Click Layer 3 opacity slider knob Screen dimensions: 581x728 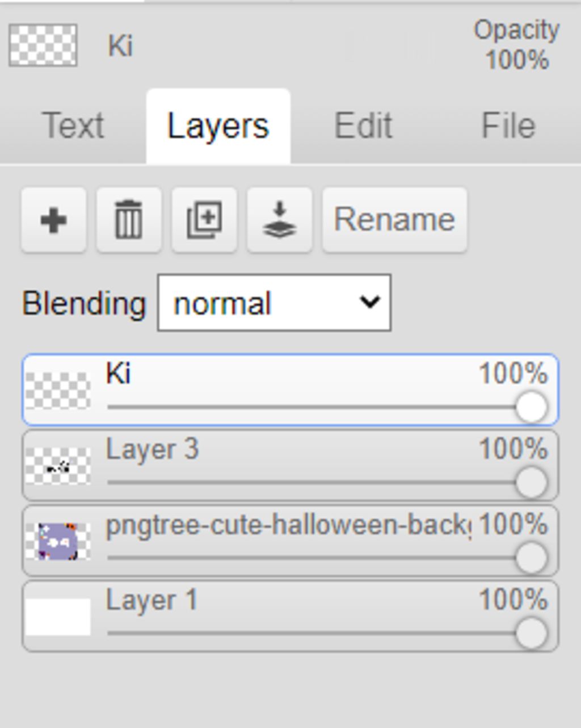click(532, 483)
